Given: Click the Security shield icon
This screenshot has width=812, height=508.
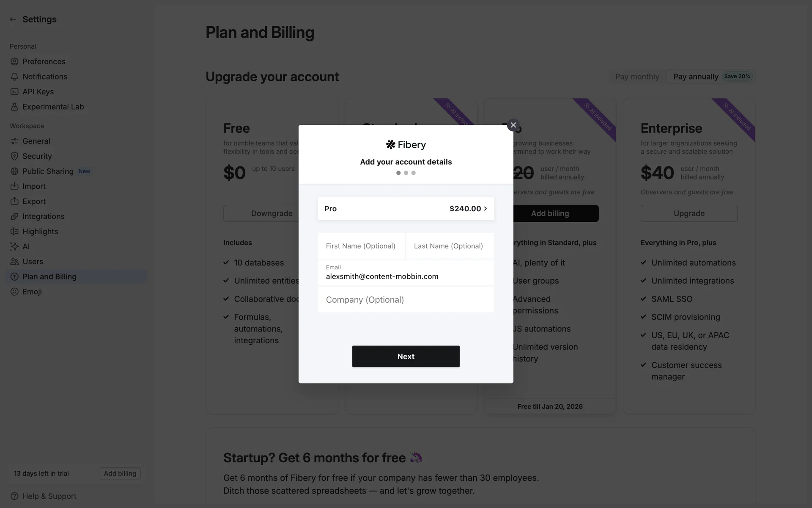Looking at the screenshot, I should click(x=14, y=156).
